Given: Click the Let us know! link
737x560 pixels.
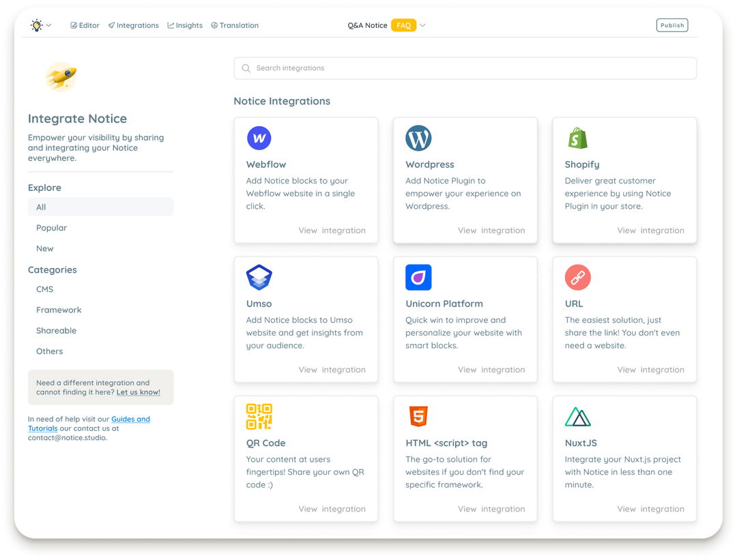Looking at the screenshot, I should point(138,392).
